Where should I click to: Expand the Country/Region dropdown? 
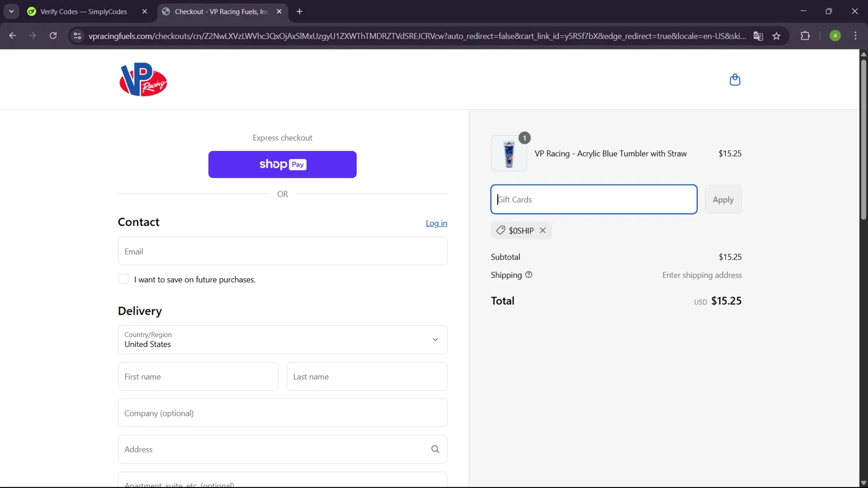282,339
